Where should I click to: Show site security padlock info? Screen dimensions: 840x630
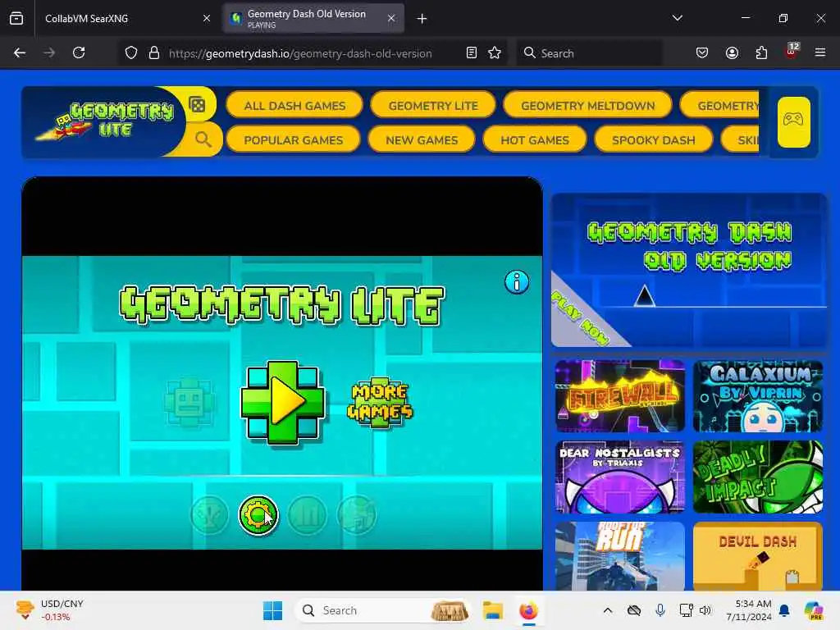coord(154,52)
